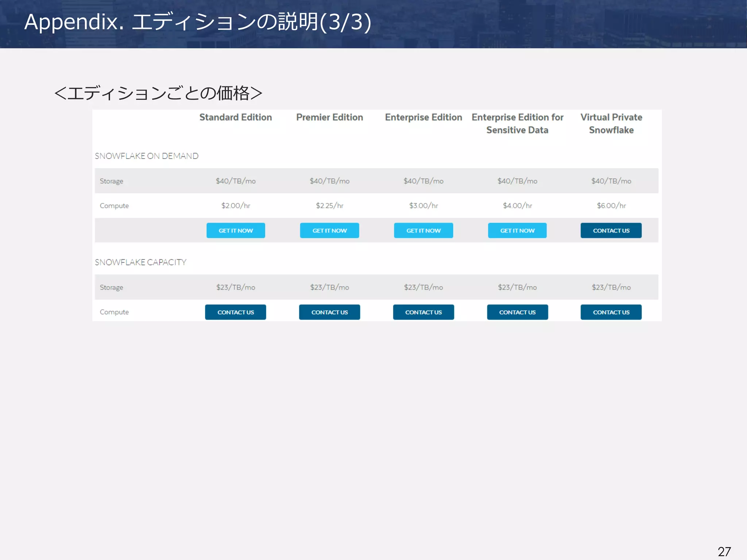The height and width of the screenshot is (560, 747).
Task: Click the $3.00/hr compute price
Action: (x=423, y=206)
